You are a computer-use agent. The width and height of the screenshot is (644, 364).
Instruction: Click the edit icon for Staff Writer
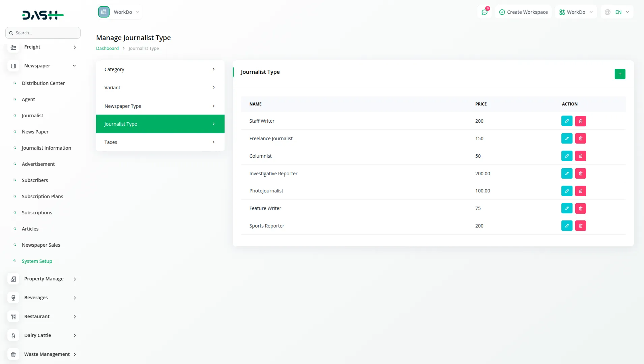pos(566,121)
